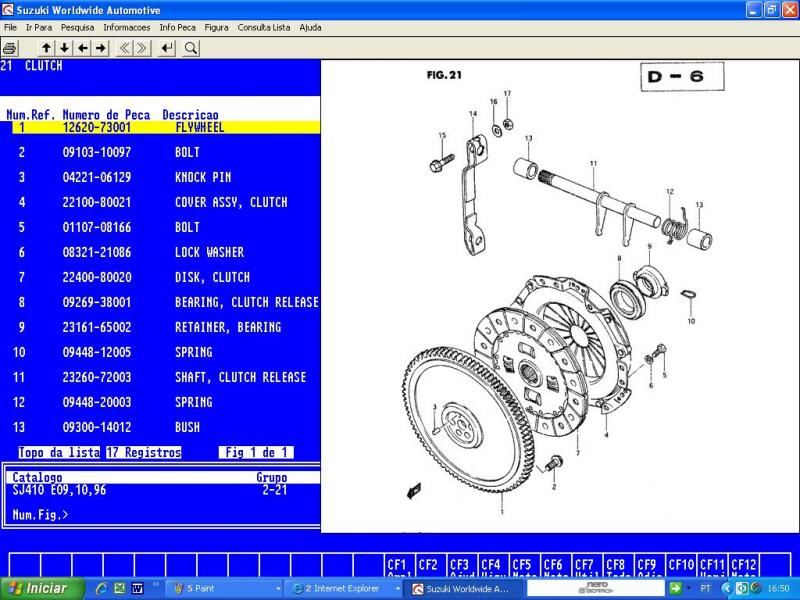Click the CF5 function key
The width and height of the screenshot is (800, 600).
coord(524,565)
